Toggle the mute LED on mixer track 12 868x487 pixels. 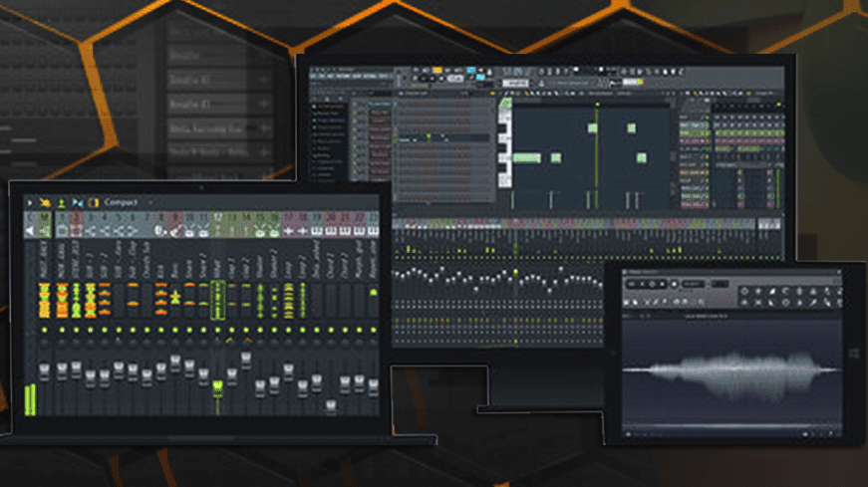click(x=218, y=330)
